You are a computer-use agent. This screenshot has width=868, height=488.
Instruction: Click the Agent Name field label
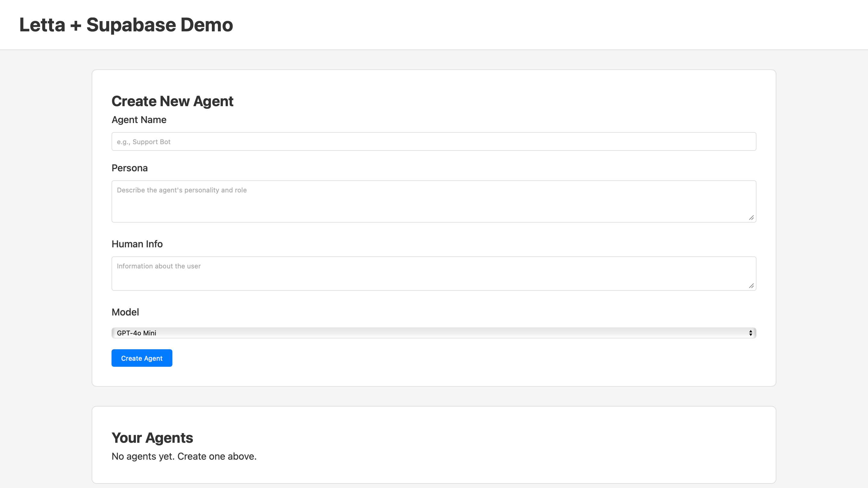pyautogui.click(x=139, y=120)
